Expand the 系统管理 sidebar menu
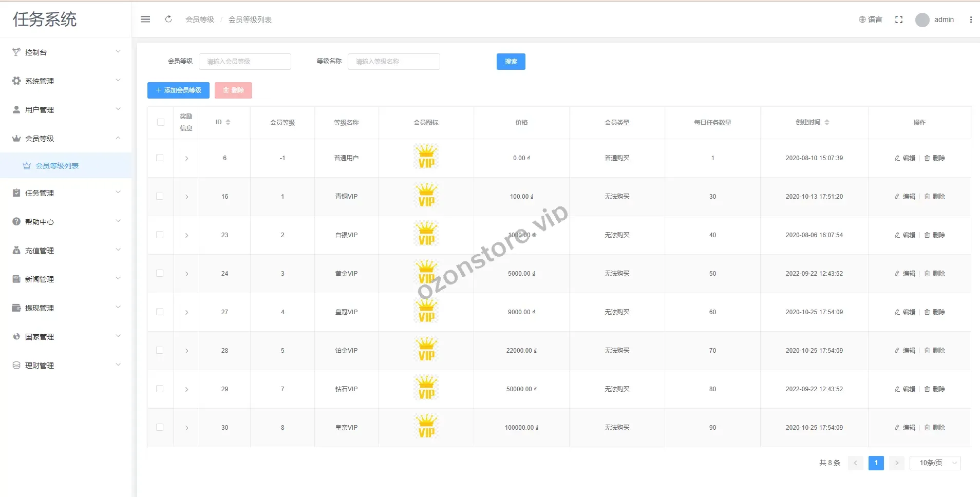Image resolution: width=980 pixels, height=497 pixels. [x=66, y=81]
